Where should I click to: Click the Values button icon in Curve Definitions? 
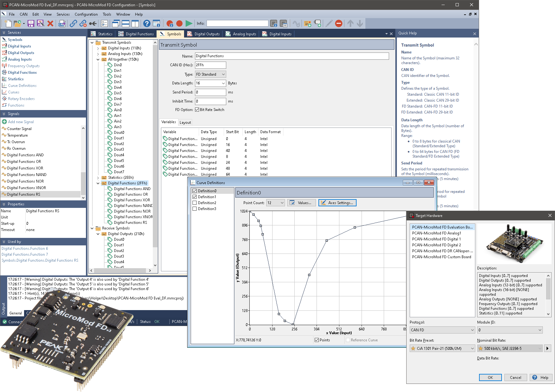[x=292, y=203]
